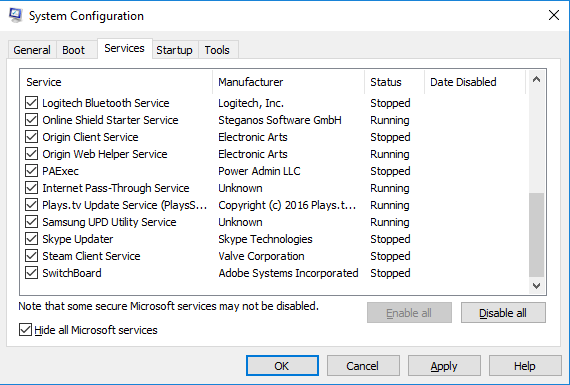Disable the Skype Updater checkbox
The height and width of the screenshot is (385, 570).
pos(32,239)
